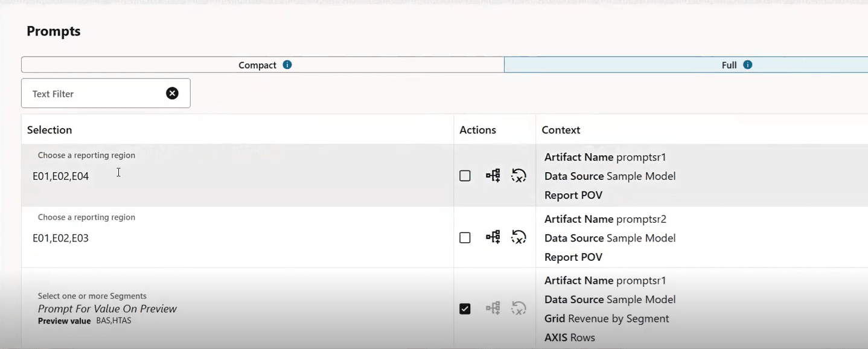Click the Actions column header
The width and height of the screenshot is (868, 349).
point(478,130)
